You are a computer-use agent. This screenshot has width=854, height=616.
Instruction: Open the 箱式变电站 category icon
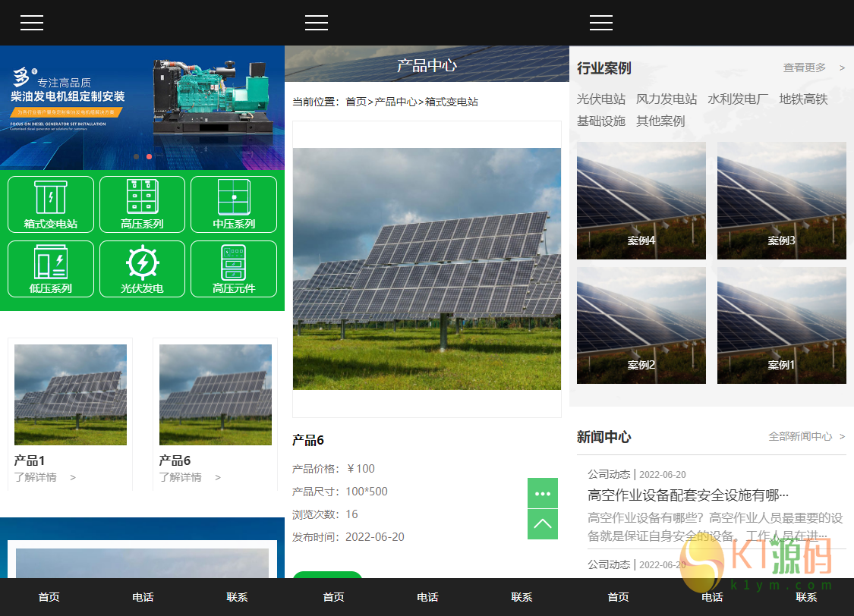tap(51, 205)
